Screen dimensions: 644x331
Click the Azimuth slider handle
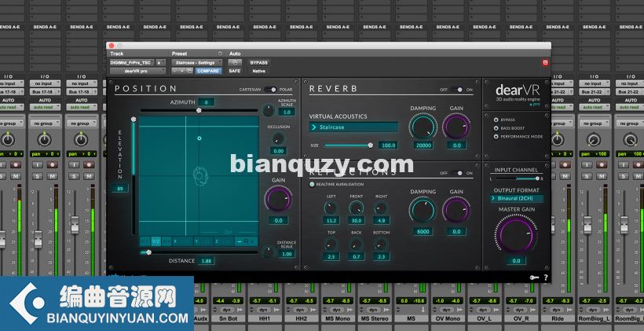(199, 110)
